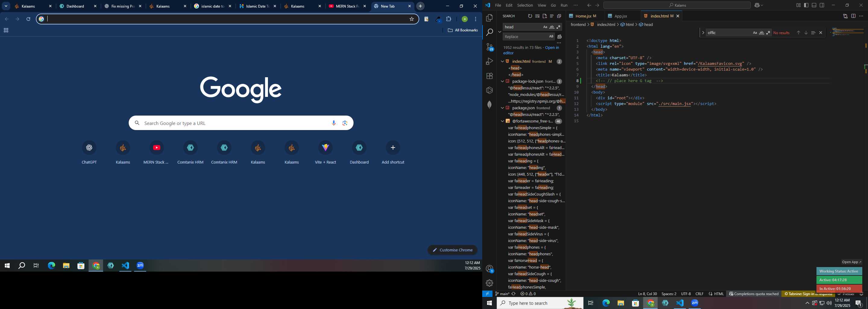868x309 pixels.
Task: Open Source Control view with 23 badge
Action: coord(489,47)
